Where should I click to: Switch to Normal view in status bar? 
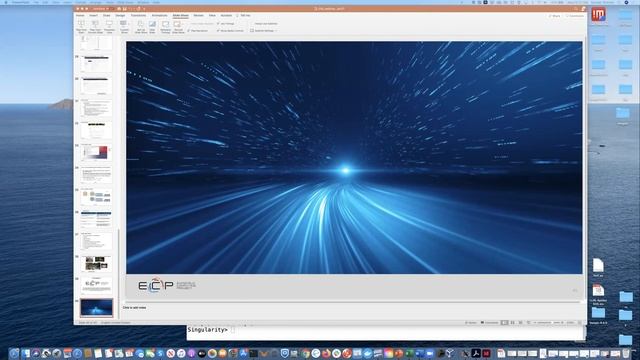tap(505, 322)
